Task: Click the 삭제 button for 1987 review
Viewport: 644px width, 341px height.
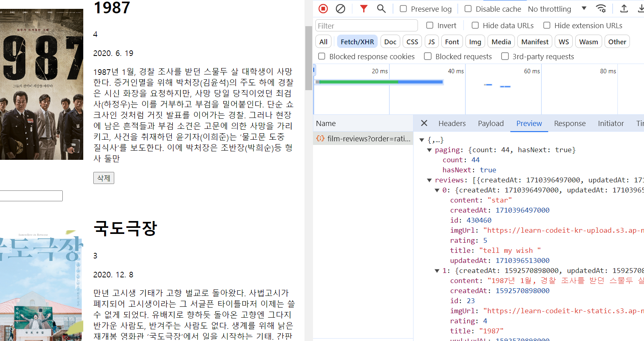Action: (104, 178)
